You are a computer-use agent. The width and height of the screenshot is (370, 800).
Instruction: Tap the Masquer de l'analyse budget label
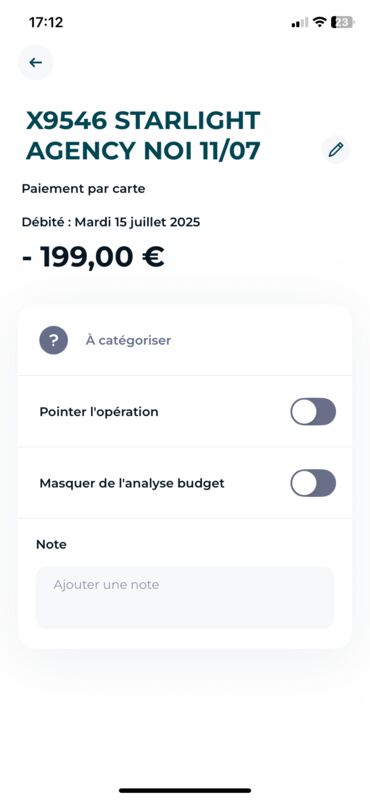coord(132,483)
